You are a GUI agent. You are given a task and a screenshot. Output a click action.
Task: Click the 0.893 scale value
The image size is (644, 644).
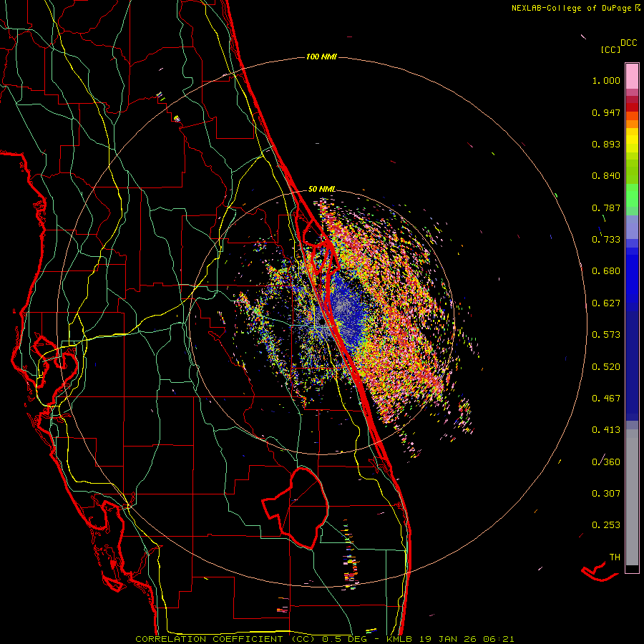coord(606,144)
